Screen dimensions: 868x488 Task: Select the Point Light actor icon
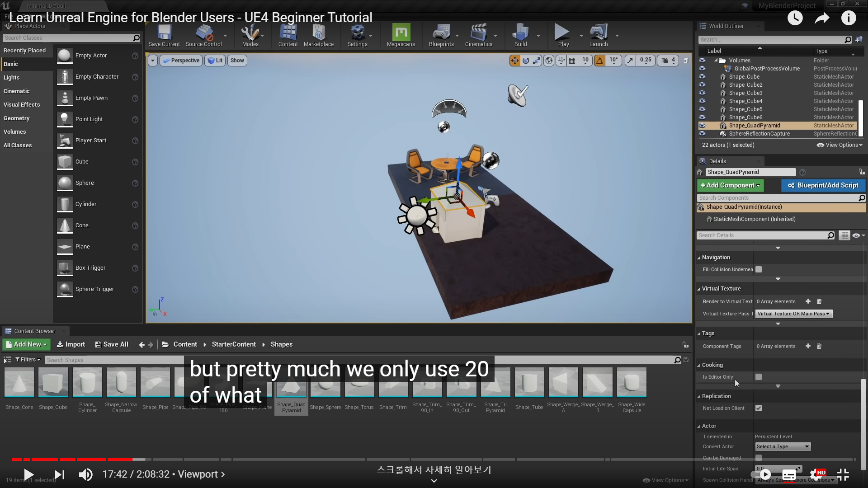(65, 119)
